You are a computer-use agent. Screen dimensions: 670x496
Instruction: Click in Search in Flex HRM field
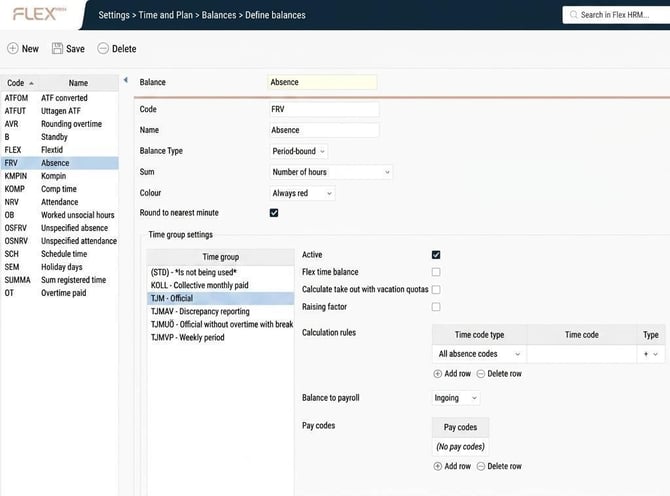coord(616,15)
